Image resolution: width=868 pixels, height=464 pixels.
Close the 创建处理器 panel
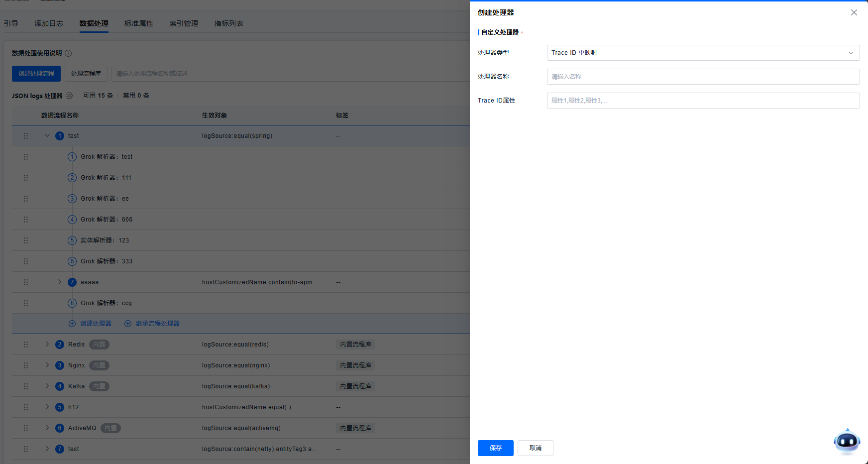point(854,12)
